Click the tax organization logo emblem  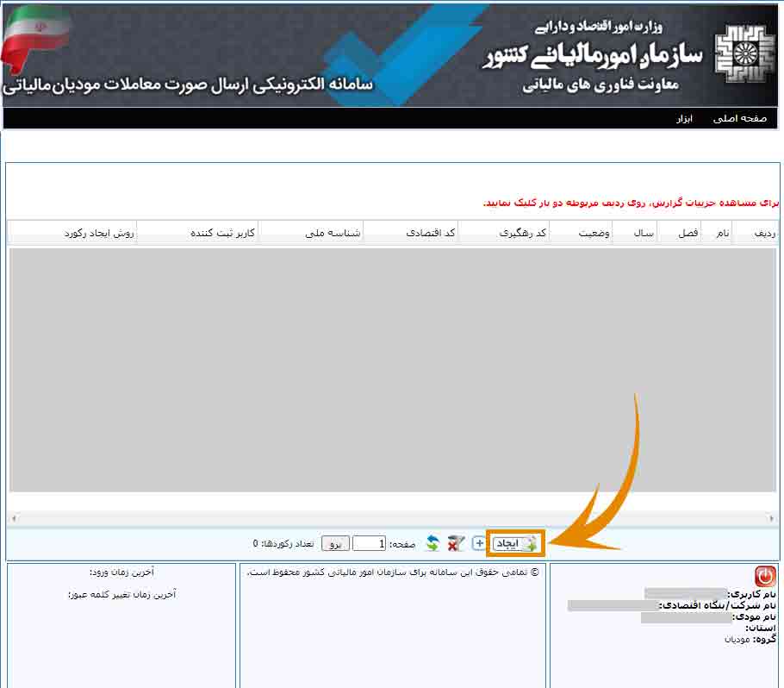click(x=744, y=53)
